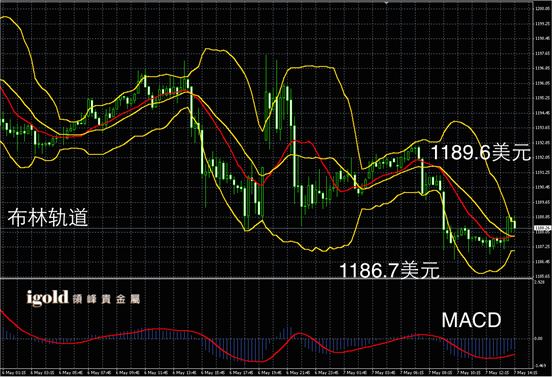Click the 1189.6美元 price annotation

coord(481,152)
